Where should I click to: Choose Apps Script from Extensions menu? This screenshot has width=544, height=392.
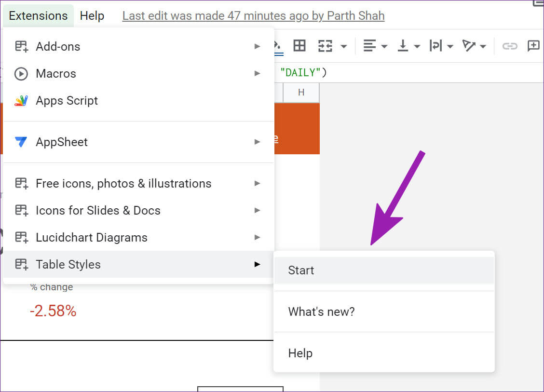tap(67, 101)
